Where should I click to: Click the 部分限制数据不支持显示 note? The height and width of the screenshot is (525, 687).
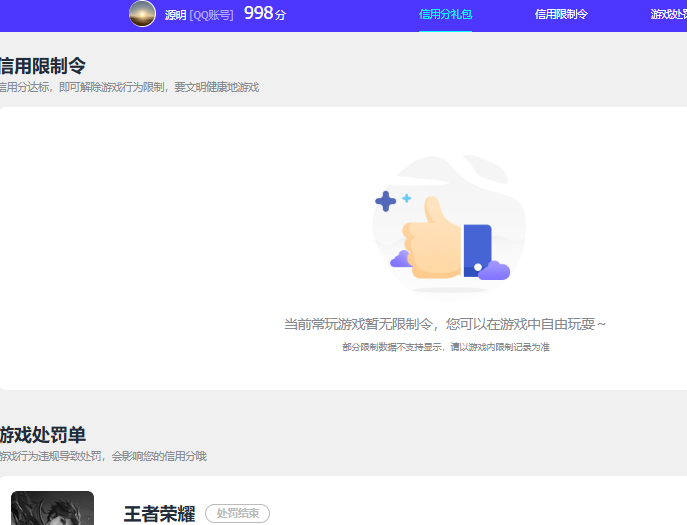tap(446, 347)
